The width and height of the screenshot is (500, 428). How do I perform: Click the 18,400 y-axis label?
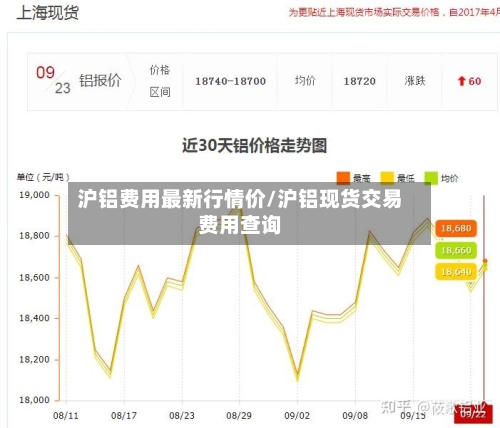[x=34, y=318]
